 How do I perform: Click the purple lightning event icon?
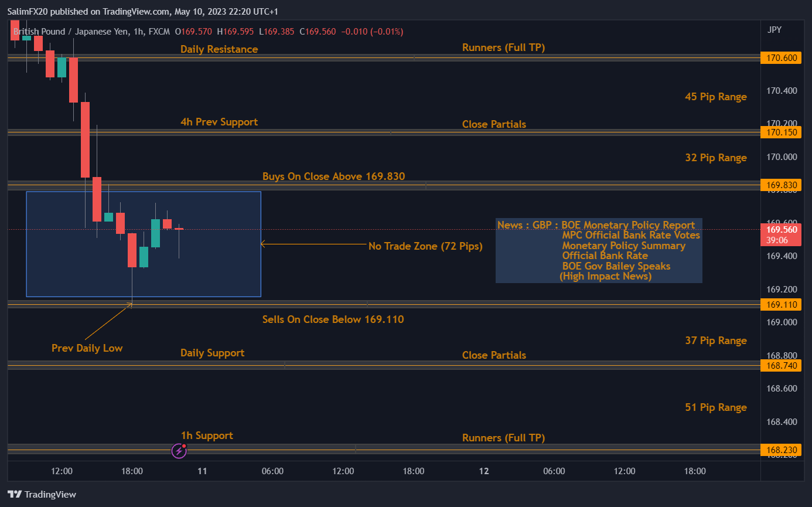click(x=179, y=451)
